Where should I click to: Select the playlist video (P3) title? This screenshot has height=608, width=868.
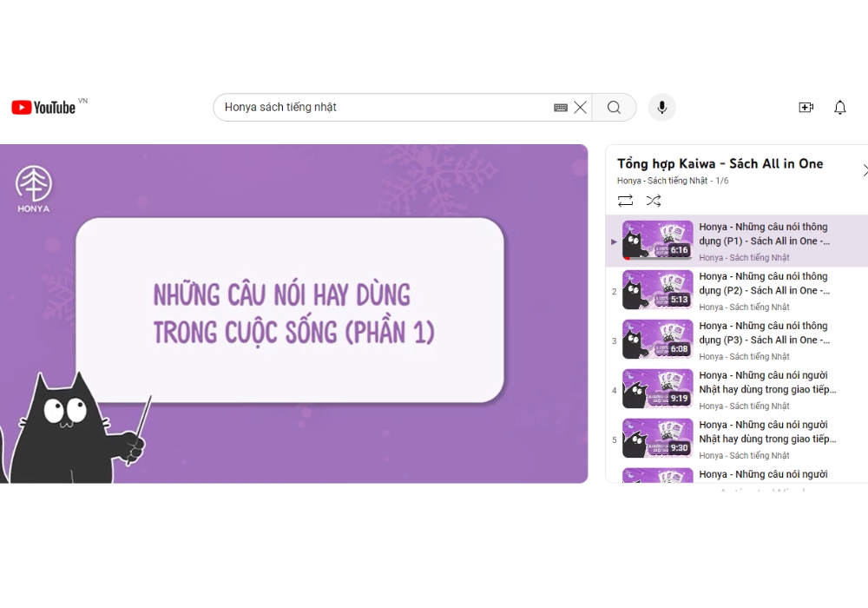pyautogui.click(x=764, y=333)
